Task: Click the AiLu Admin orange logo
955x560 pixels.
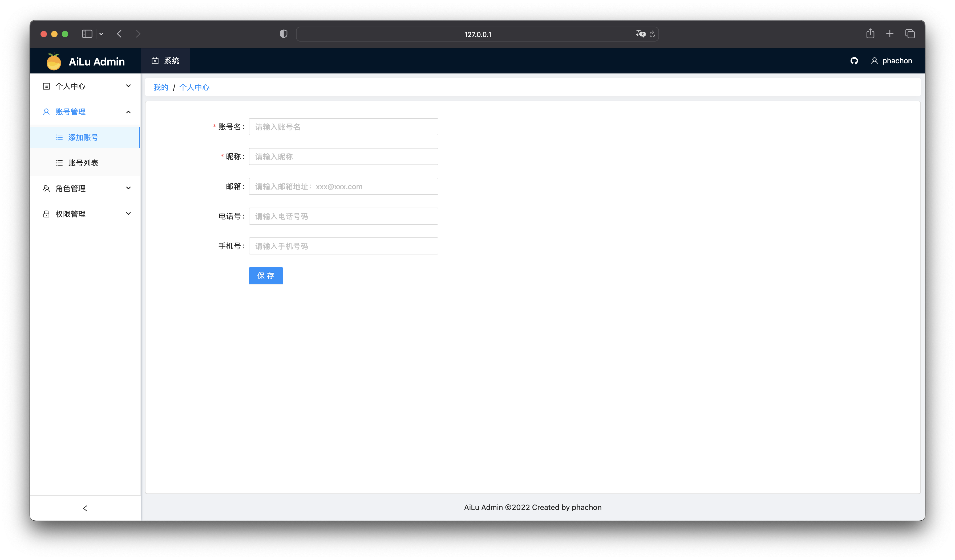Action: [54, 61]
